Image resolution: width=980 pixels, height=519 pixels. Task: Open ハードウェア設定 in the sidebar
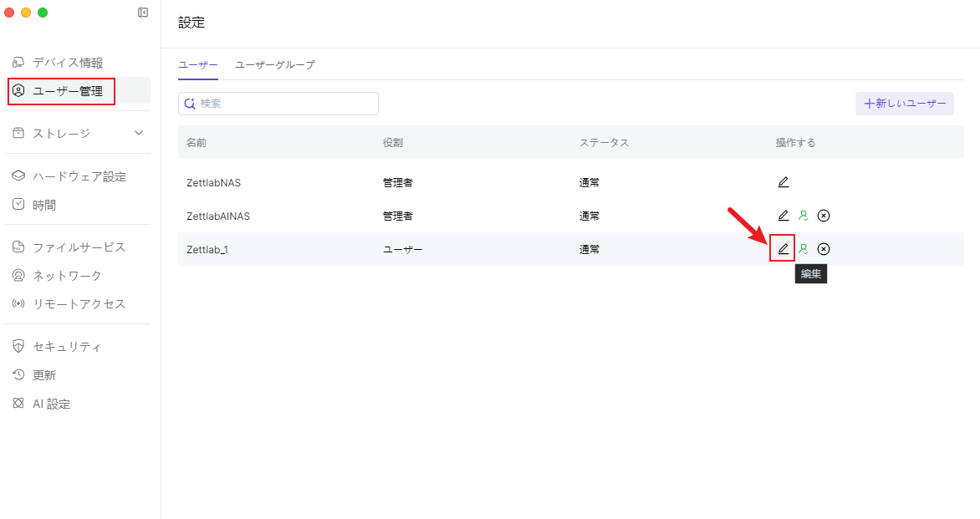[x=79, y=176]
